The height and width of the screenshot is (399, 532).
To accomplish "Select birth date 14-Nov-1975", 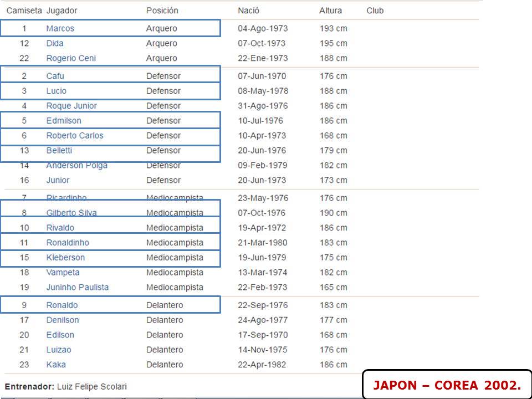I will pyautogui.click(x=262, y=350).
